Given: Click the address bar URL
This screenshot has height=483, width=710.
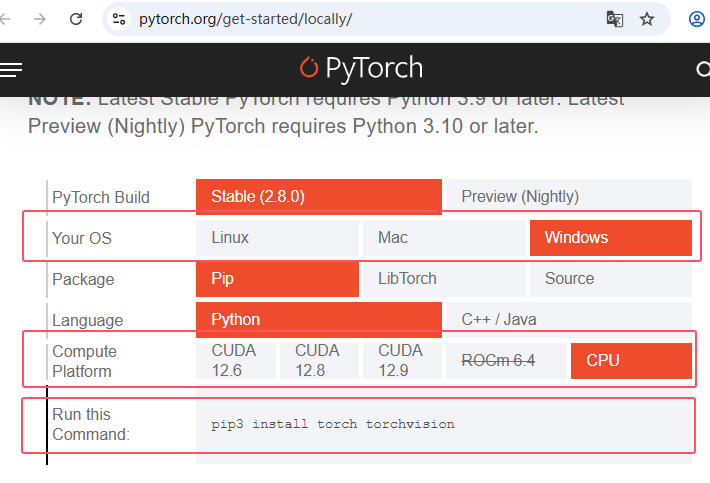Looking at the screenshot, I should point(245,19).
